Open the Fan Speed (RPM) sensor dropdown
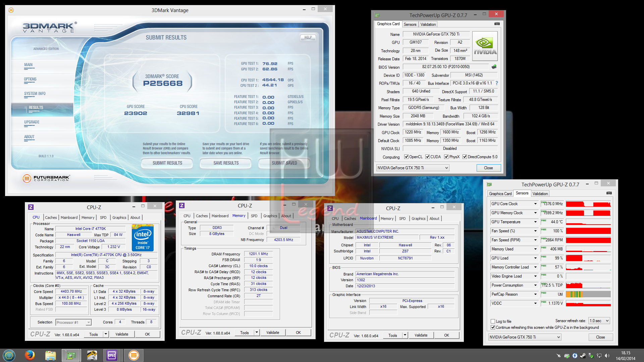The image size is (644, 362). click(x=535, y=240)
